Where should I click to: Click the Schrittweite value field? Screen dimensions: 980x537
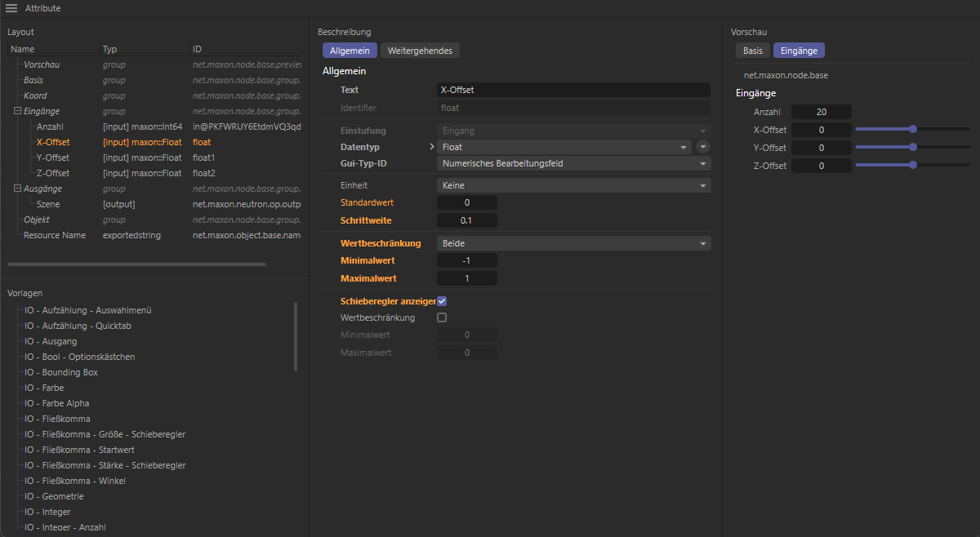click(x=466, y=220)
